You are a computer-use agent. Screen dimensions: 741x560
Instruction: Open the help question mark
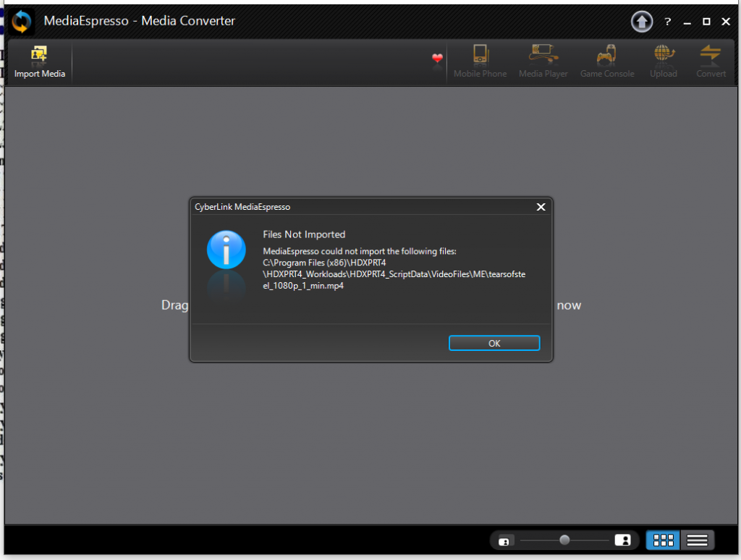667,22
